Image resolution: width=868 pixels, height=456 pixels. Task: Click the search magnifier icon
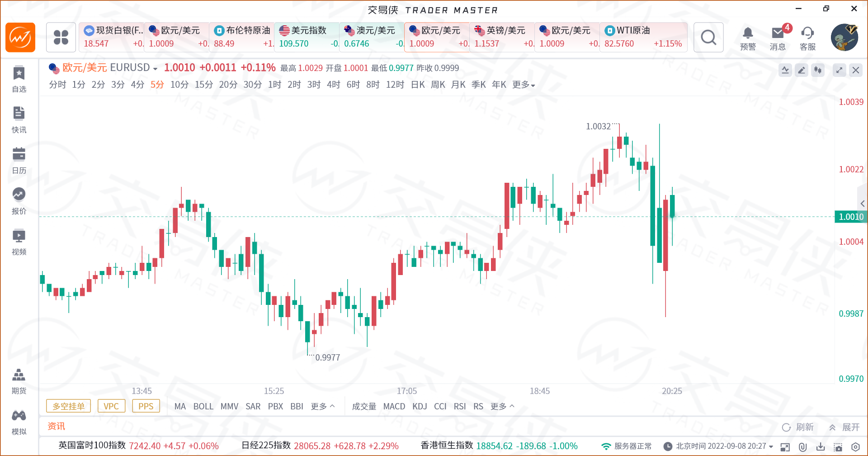point(708,38)
